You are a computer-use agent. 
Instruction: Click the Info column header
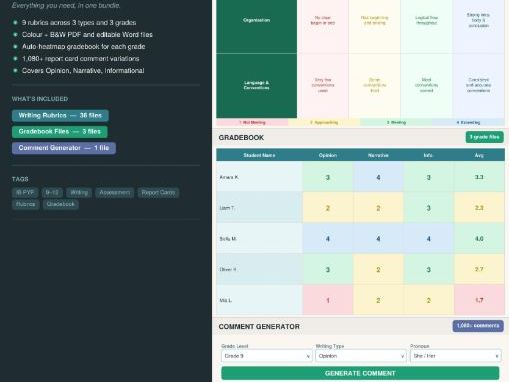click(428, 155)
